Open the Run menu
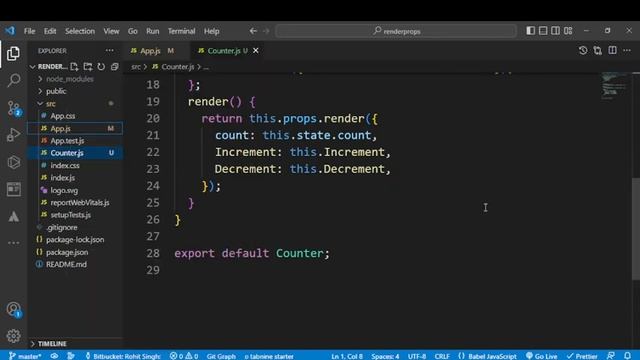 click(x=153, y=31)
